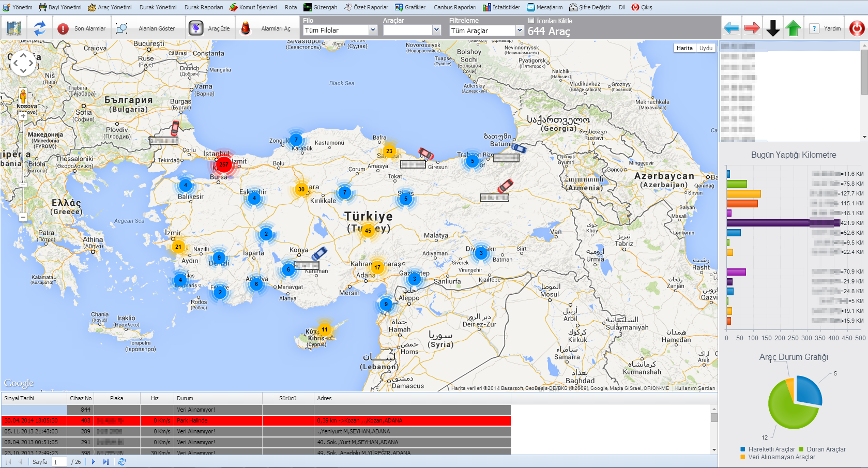
Task: Click Alarmları Aç label
Action: (x=276, y=28)
